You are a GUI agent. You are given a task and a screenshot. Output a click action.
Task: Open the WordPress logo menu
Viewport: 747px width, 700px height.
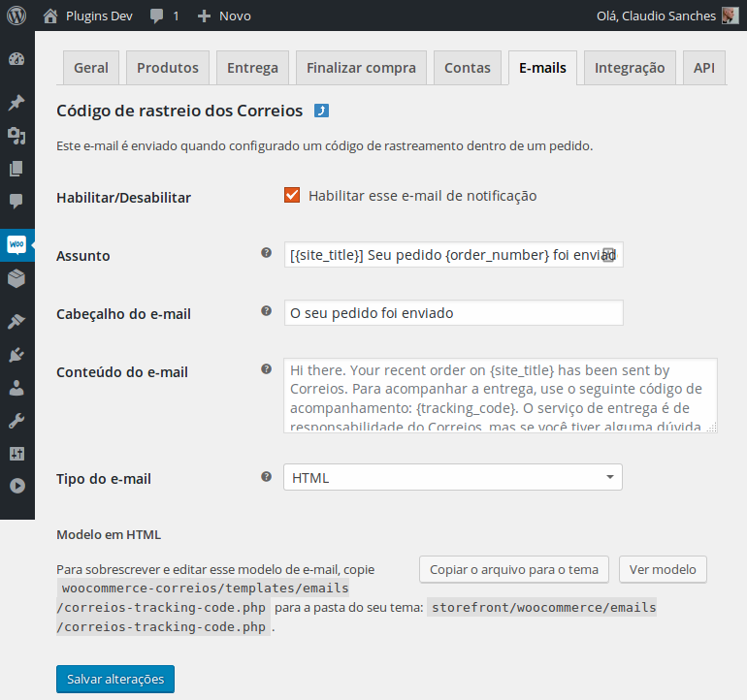(16, 16)
